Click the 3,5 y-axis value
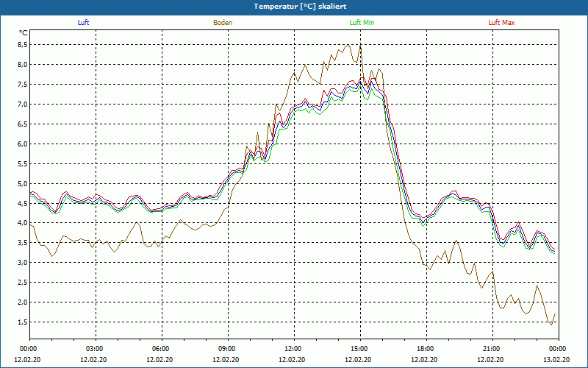The height and width of the screenshot is (368, 588). point(23,243)
